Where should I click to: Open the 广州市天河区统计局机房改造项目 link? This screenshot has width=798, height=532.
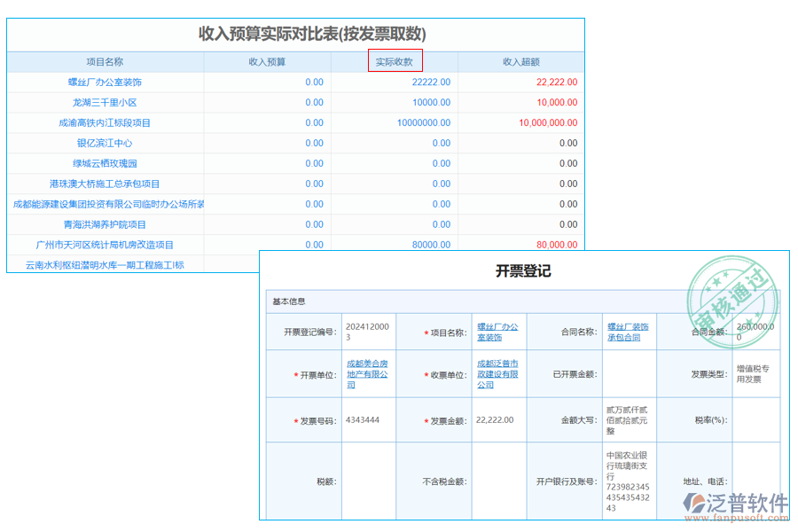click(x=105, y=245)
